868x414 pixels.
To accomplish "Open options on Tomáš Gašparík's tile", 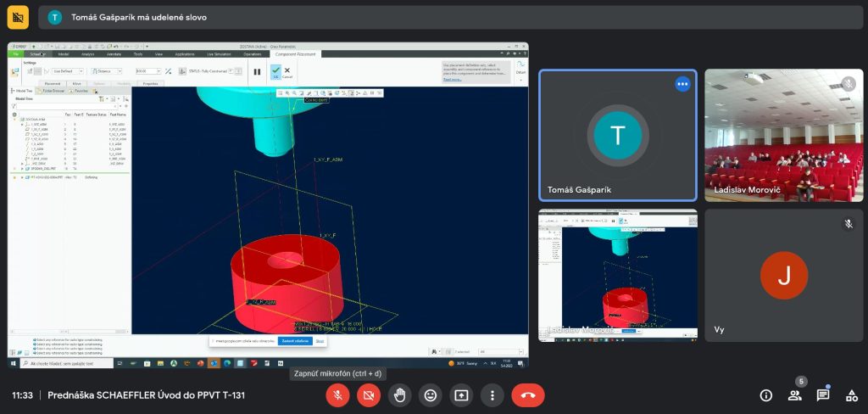I will coord(682,84).
